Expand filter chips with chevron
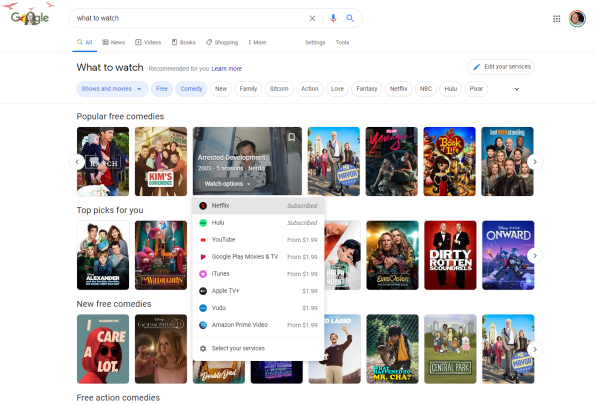The height and width of the screenshot is (404, 596). click(517, 89)
